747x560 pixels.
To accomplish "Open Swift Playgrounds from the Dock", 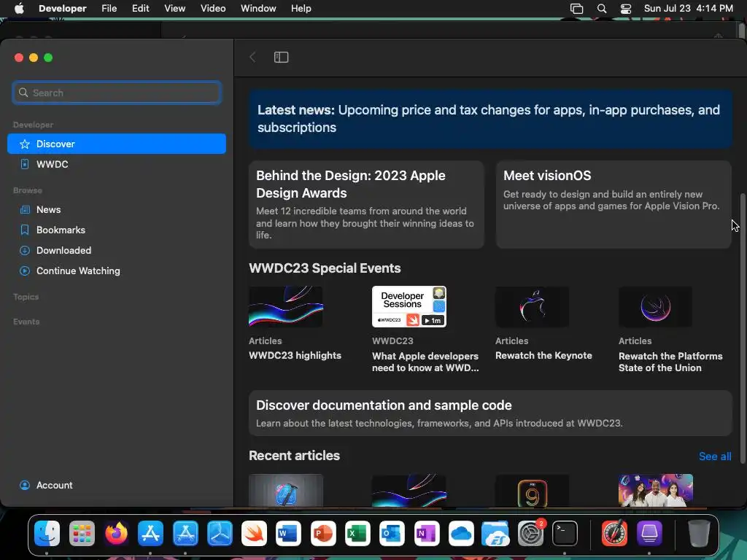I will (254, 533).
